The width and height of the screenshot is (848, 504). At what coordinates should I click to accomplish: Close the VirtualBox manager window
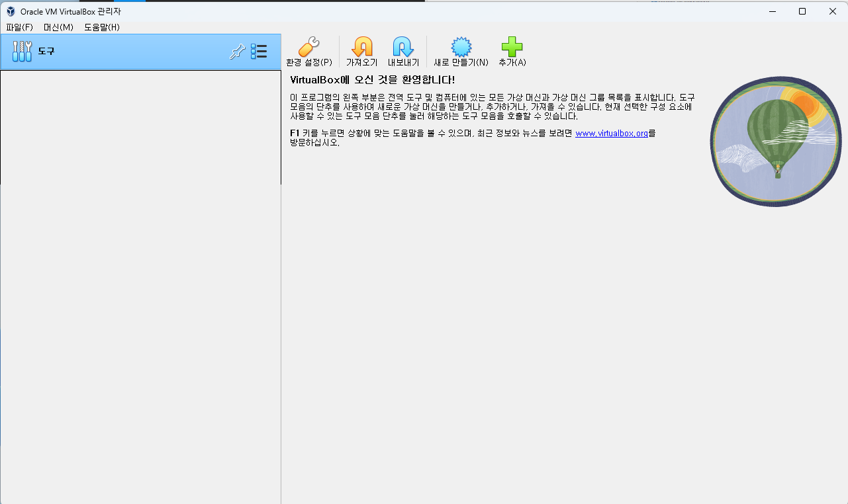pyautogui.click(x=833, y=11)
